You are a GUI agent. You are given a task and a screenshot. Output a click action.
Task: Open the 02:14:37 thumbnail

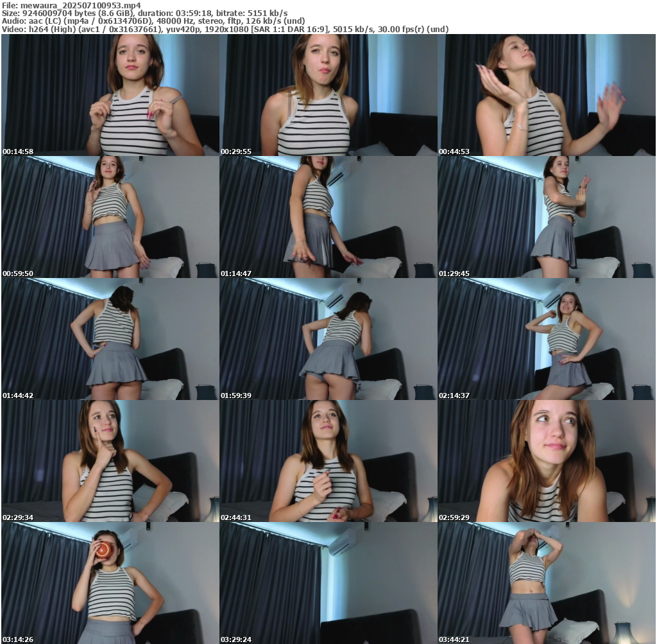click(546, 339)
